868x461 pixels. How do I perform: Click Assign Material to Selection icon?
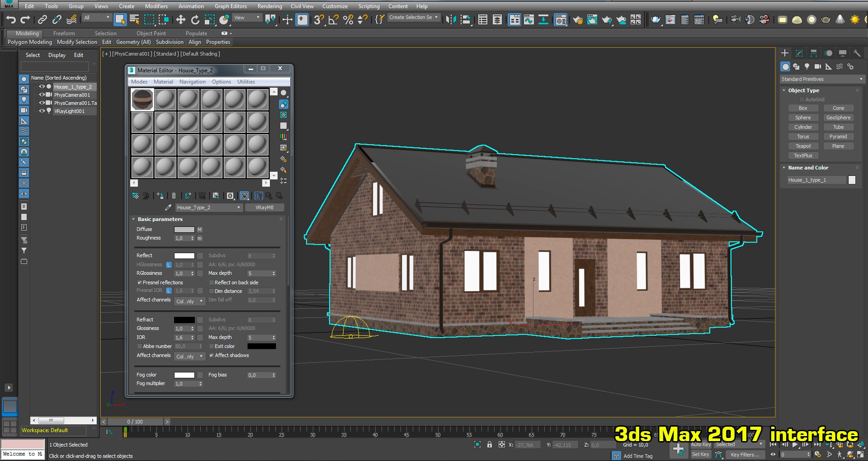(160, 196)
